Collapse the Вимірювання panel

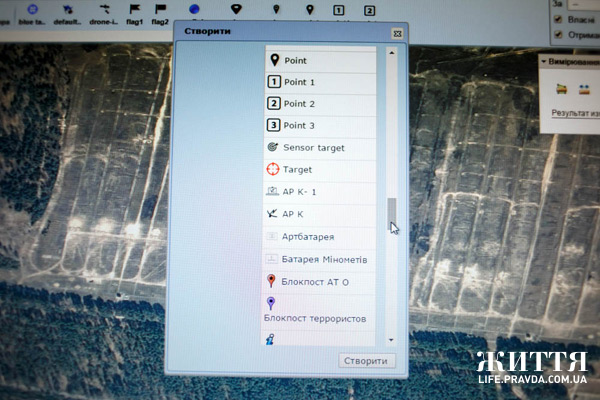pyautogui.click(x=541, y=61)
